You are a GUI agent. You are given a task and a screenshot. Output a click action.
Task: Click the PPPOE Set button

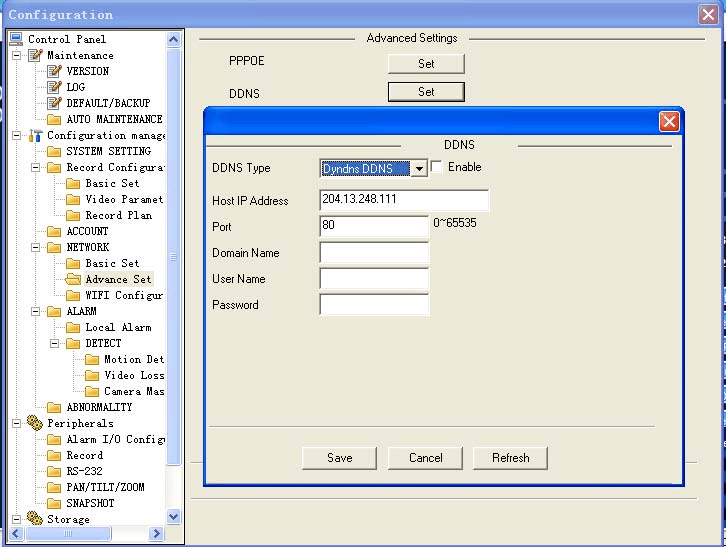[x=426, y=64]
